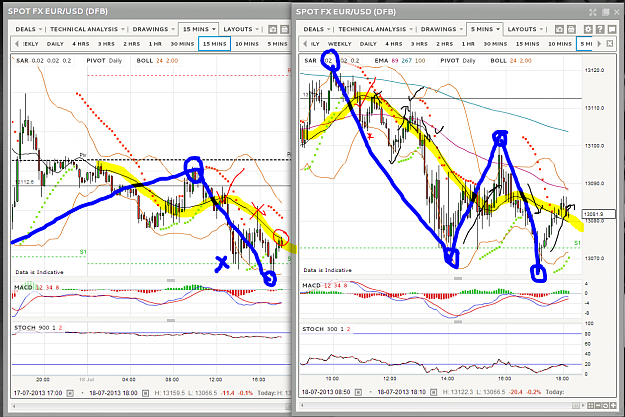
Task: Open chart settings gear in right window
Action: (x=588, y=29)
